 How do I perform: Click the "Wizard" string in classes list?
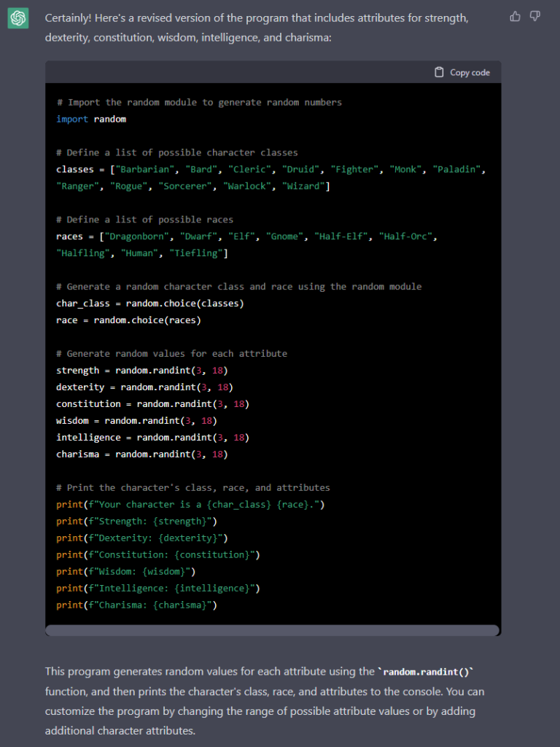coord(303,186)
